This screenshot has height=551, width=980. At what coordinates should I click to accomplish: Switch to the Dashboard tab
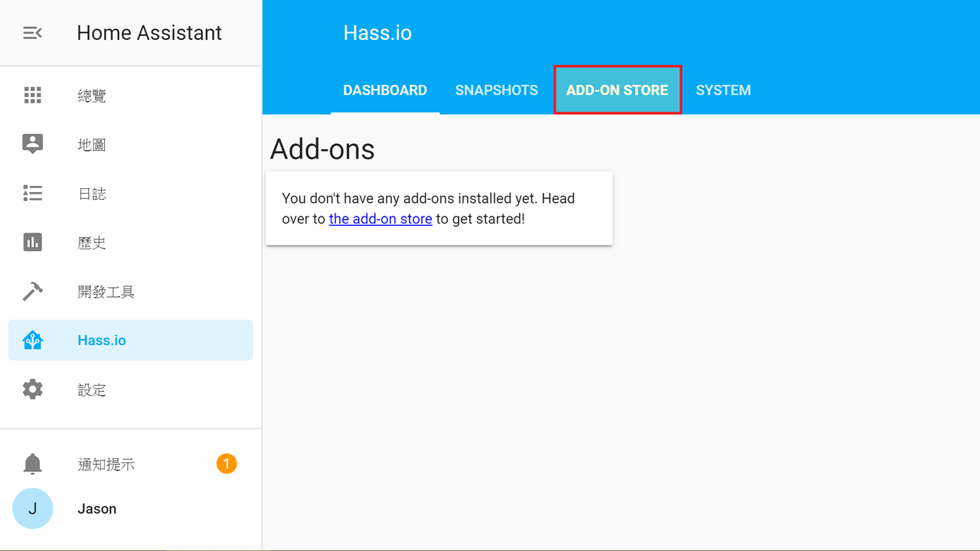(385, 90)
